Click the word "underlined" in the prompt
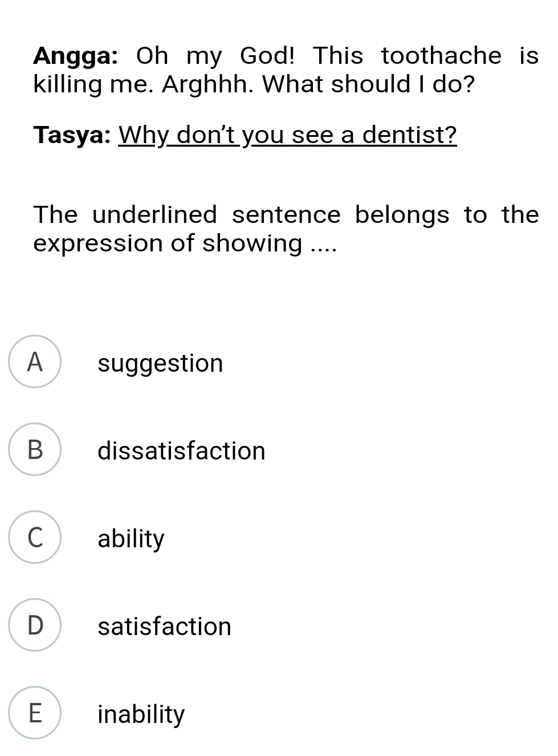 [x=154, y=216]
